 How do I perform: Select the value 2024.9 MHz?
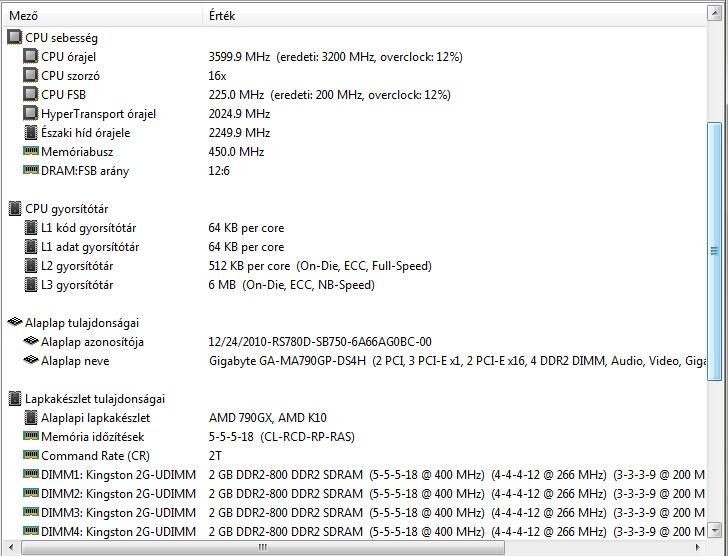pos(239,114)
